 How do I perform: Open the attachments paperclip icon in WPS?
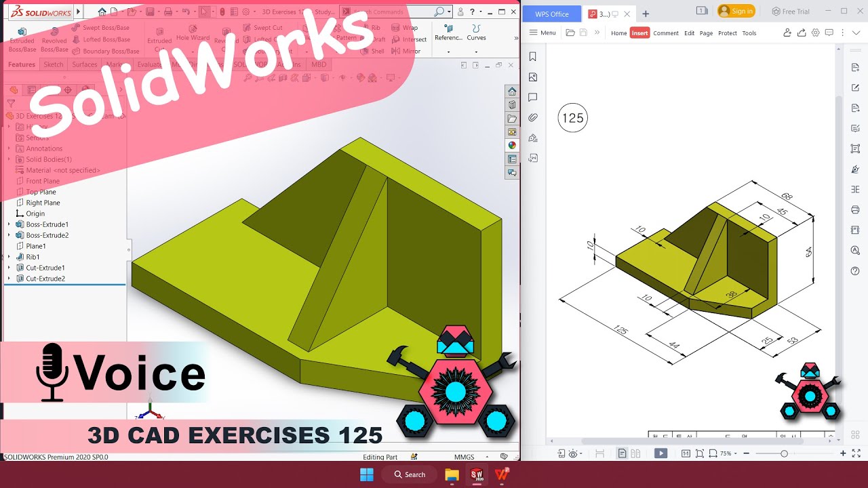(x=532, y=118)
